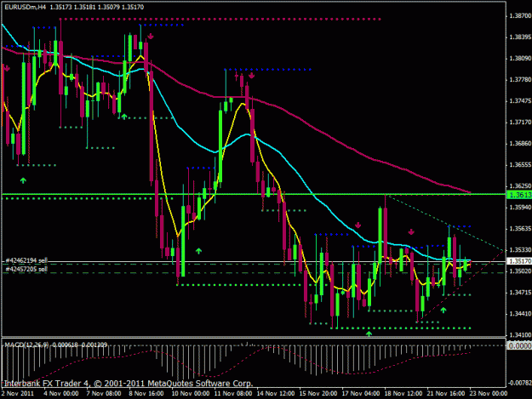Image resolution: width=532 pixels, height=399 pixels.
Task: Click the green up arrow below the lowest dotted support line
Action: 369,333
